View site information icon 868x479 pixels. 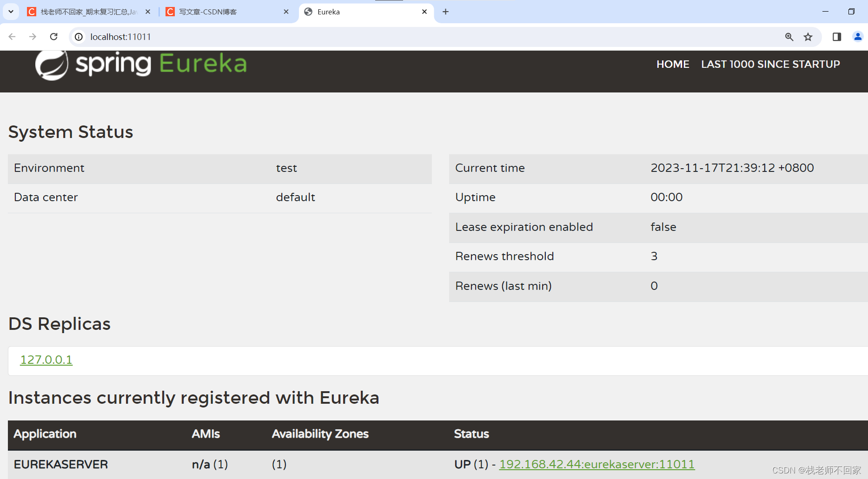coord(79,37)
